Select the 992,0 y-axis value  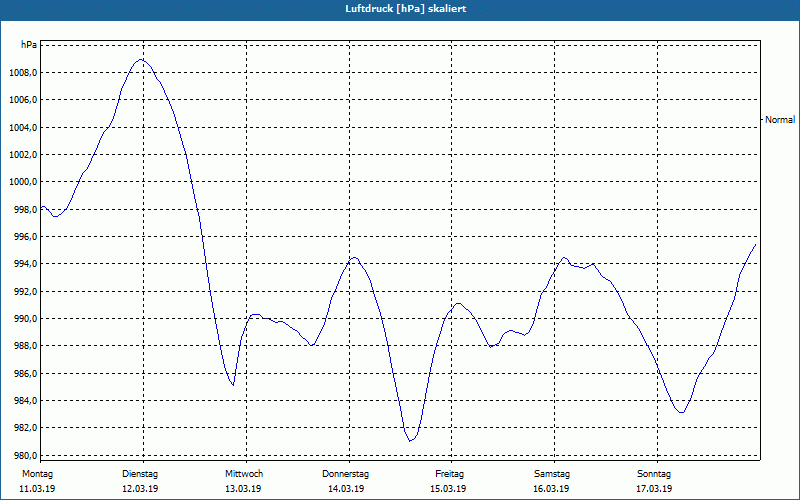point(25,291)
